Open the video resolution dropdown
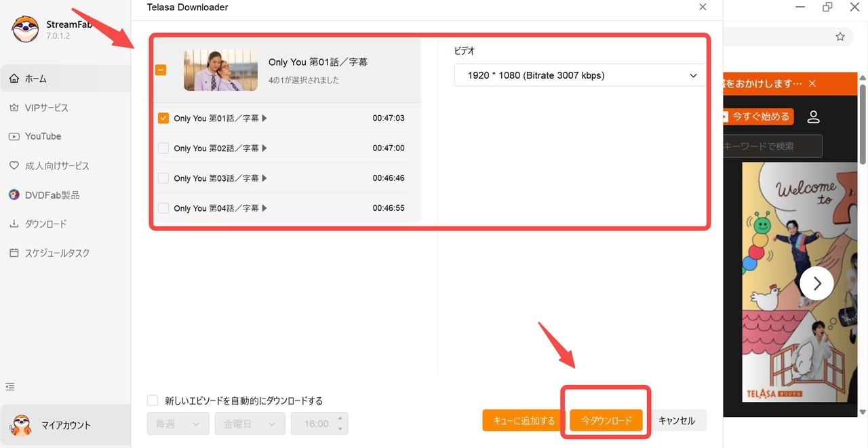The image size is (868, 448). (579, 75)
